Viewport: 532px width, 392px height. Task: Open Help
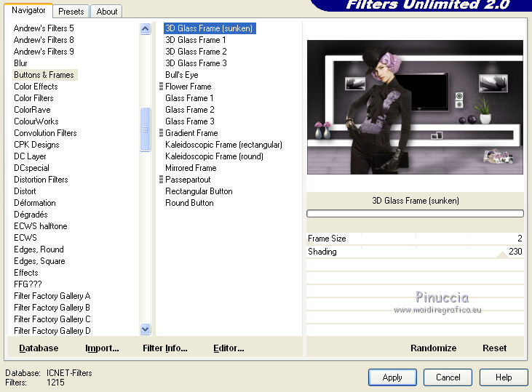[504, 377]
